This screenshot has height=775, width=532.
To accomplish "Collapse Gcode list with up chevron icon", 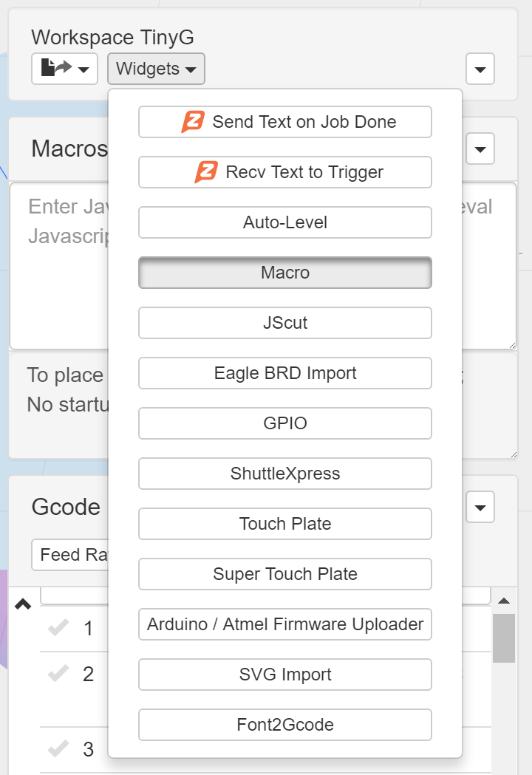I will point(23,604).
